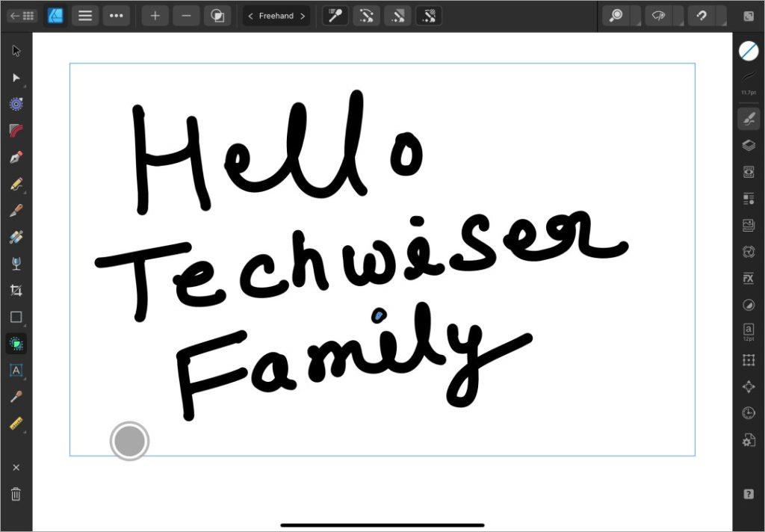Open the three-dots edit menu
Viewport: 765px width, 532px height.
(116, 16)
